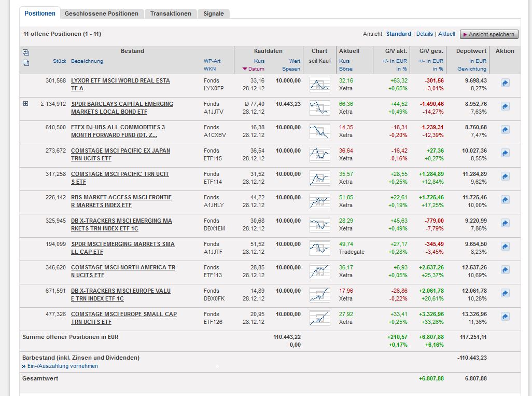Image resolution: width=532 pixels, height=396 pixels.
Task: Expand the SPDR Barclays Capital Emerging Markets position
Action: 26,104
